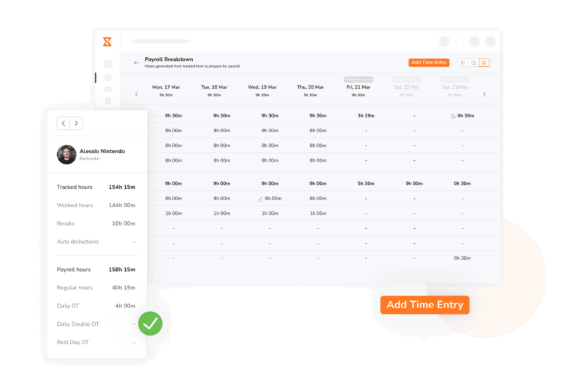Open Alessio Nintendo's profile photo
The image size is (567, 381).
[67, 154]
